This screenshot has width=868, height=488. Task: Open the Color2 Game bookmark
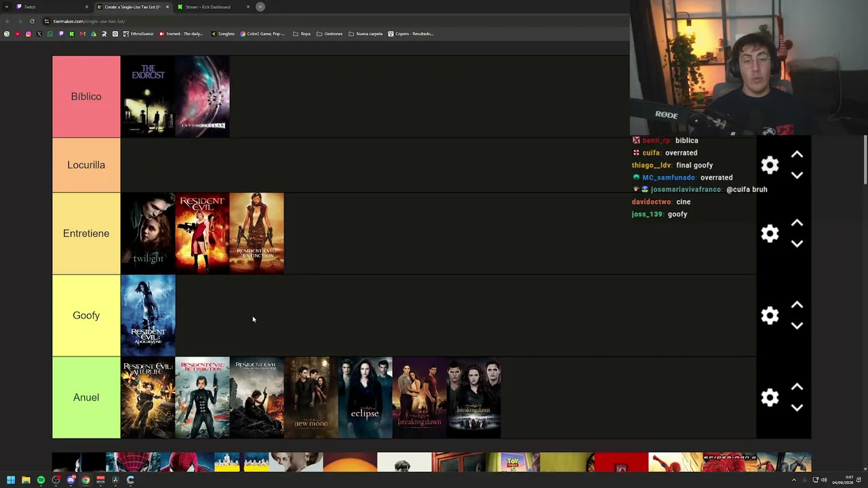click(262, 34)
